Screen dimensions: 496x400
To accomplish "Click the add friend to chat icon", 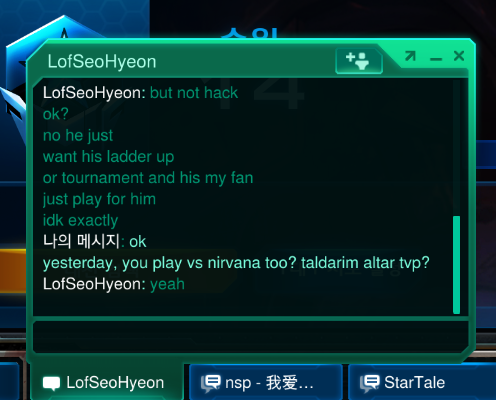I will point(359,61).
